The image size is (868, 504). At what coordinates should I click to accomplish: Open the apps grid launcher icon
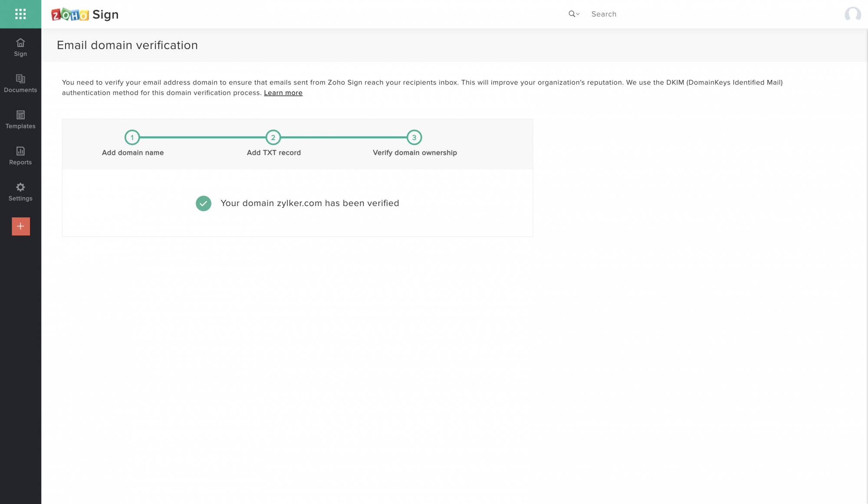20,14
